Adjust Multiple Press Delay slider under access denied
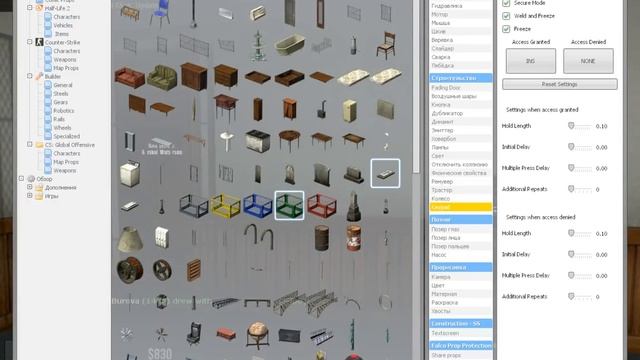The image size is (640, 360). click(x=580, y=276)
